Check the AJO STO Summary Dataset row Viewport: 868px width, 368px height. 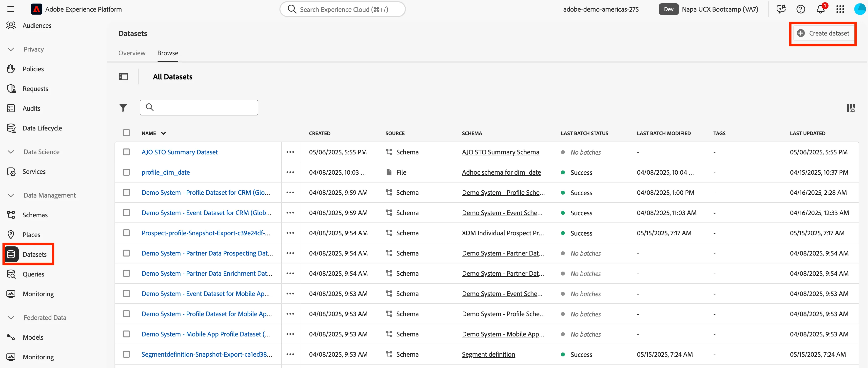click(x=126, y=152)
